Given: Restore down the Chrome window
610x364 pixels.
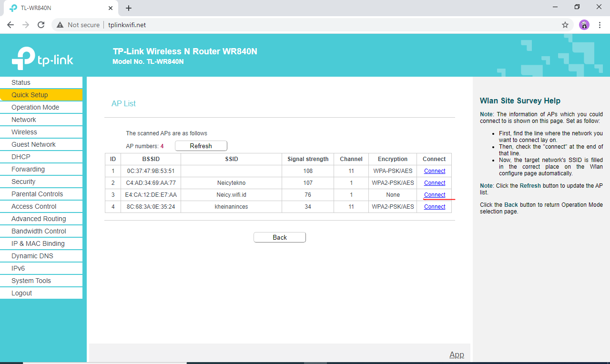Looking at the screenshot, I should tap(577, 7).
